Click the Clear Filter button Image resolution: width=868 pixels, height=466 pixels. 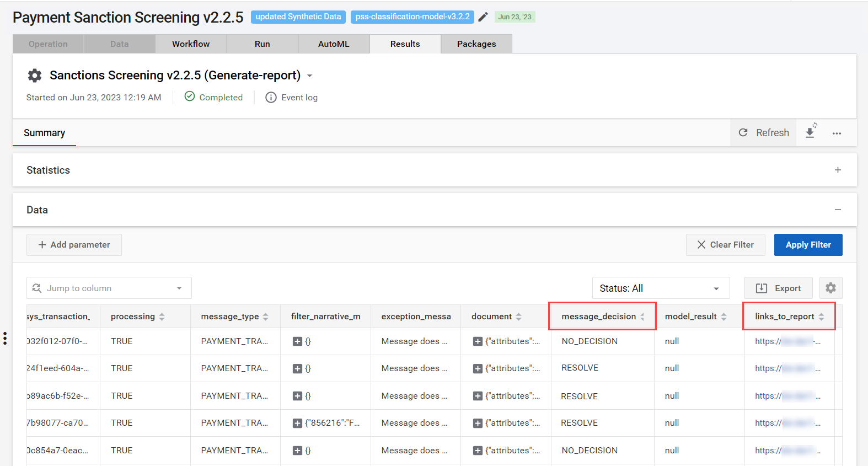[726, 245]
